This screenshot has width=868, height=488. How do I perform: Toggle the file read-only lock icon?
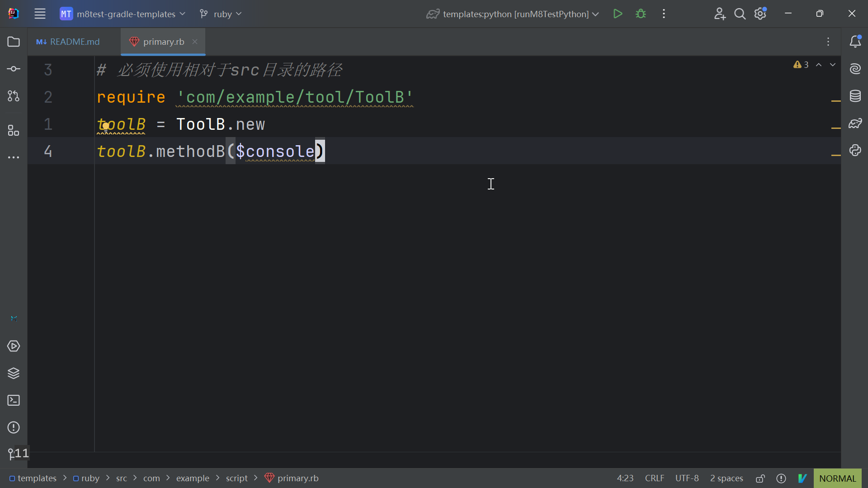760,478
